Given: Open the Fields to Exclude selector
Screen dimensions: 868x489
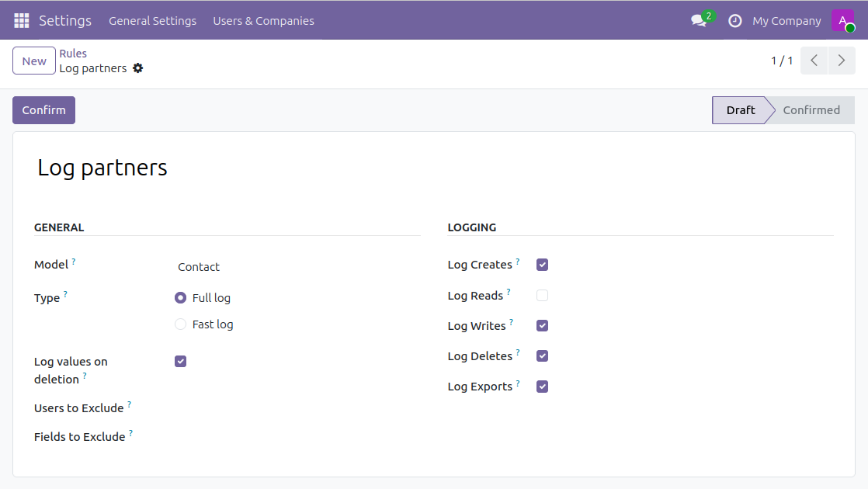Looking at the screenshot, I should tap(295, 437).
